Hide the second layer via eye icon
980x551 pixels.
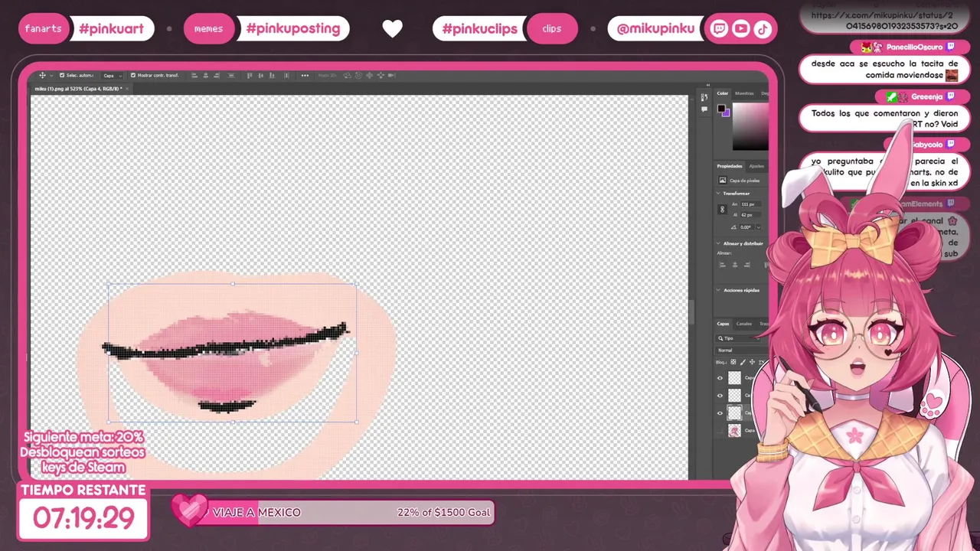point(720,396)
